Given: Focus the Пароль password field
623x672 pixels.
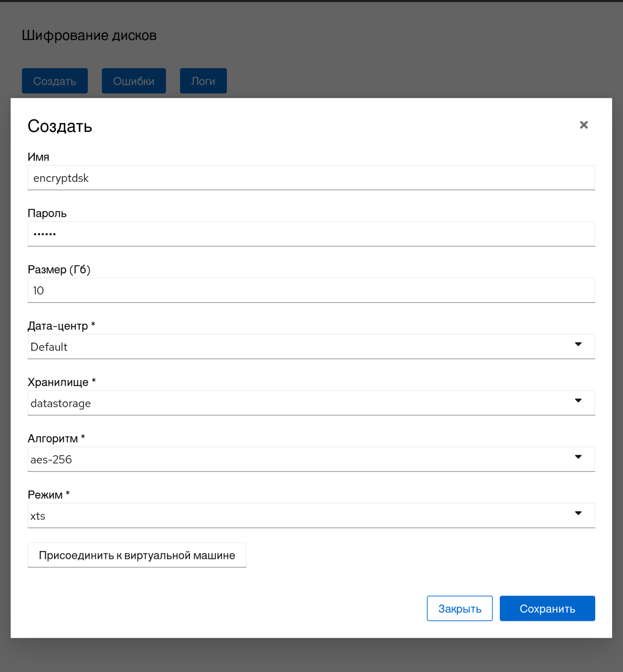Looking at the screenshot, I should click(311, 234).
